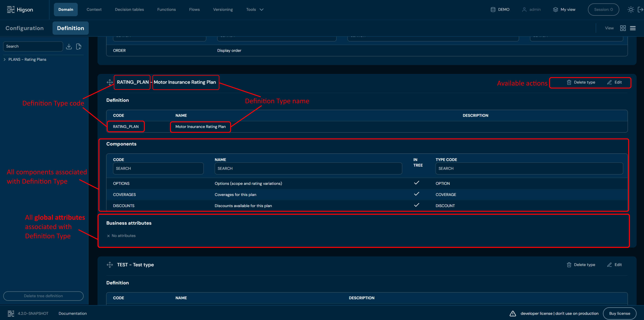Toggle In Tree checkmark for COVERAGES

point(416,194)
